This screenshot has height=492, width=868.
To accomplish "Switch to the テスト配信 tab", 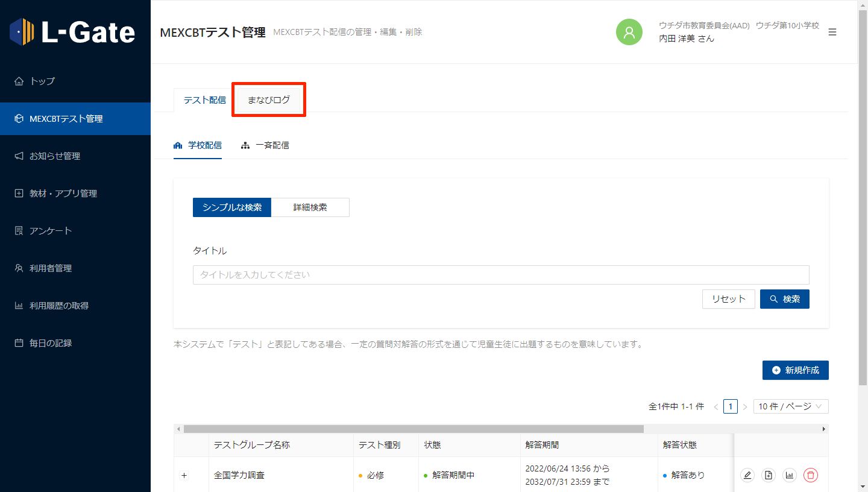I will [205, 100].
